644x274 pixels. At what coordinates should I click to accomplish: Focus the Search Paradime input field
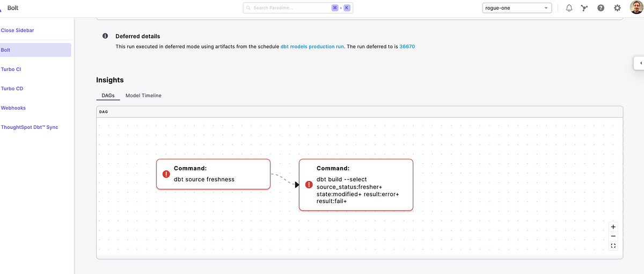298,8
